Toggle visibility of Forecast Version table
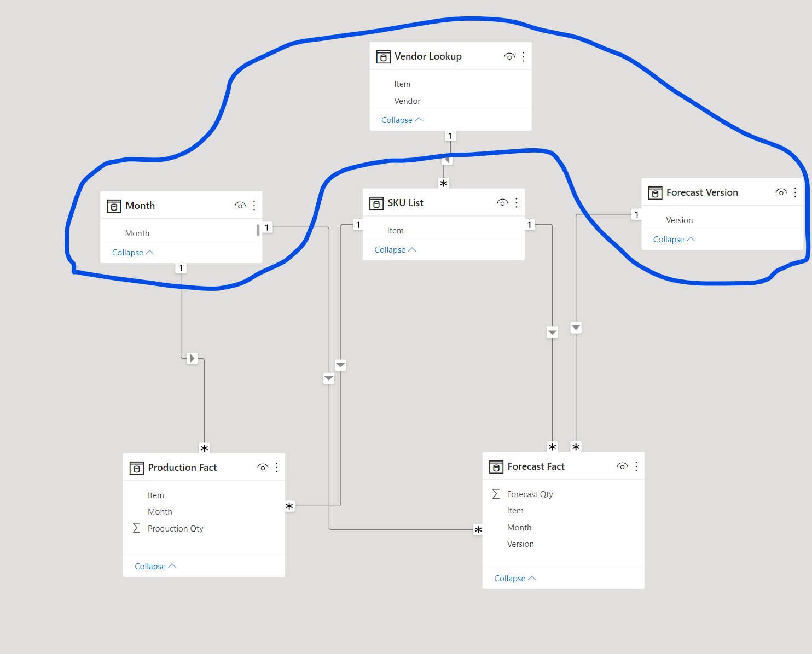 (781, 192)
